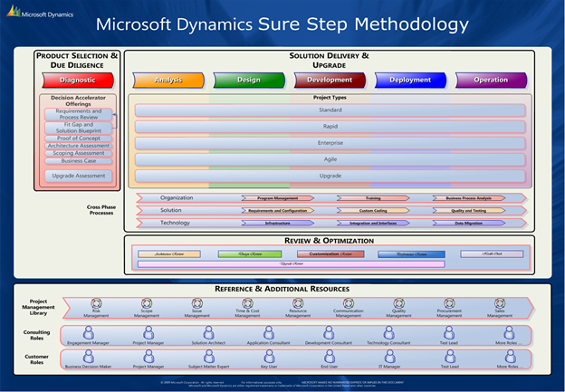Open the Communication Management library icon
The image size is (565, 392).
pos(349,303)
